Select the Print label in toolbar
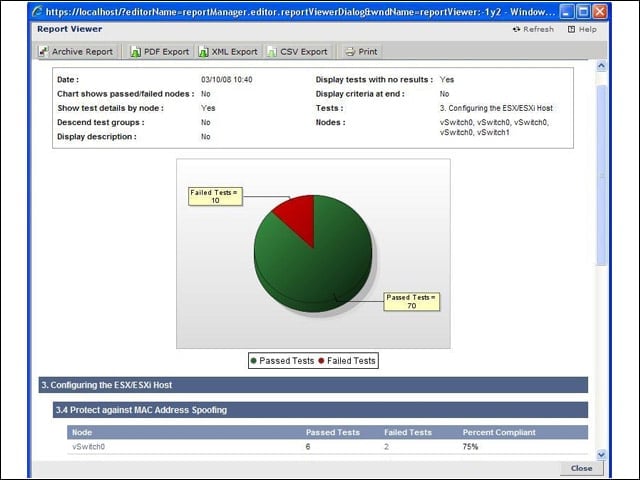 368,52
